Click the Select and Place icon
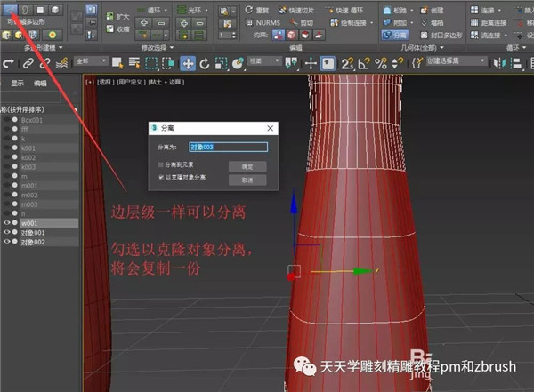 click(x=238, y=63)
